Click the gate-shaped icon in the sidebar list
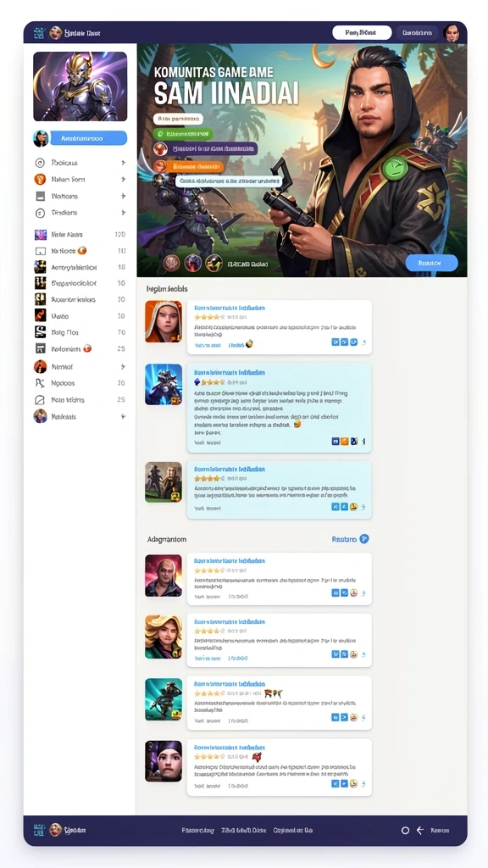This screenshot has height=868, width=488. (x=41, y=348)
